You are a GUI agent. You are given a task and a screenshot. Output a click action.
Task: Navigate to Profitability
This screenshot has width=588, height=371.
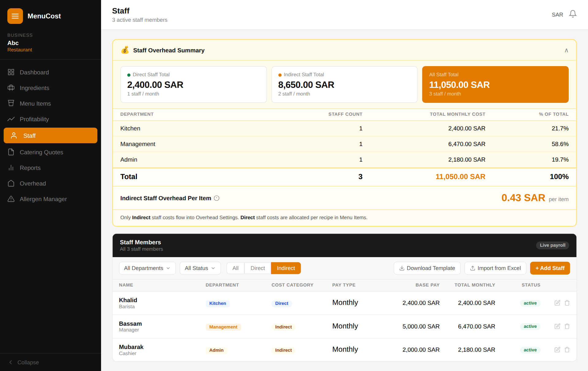tap(51, 119)
